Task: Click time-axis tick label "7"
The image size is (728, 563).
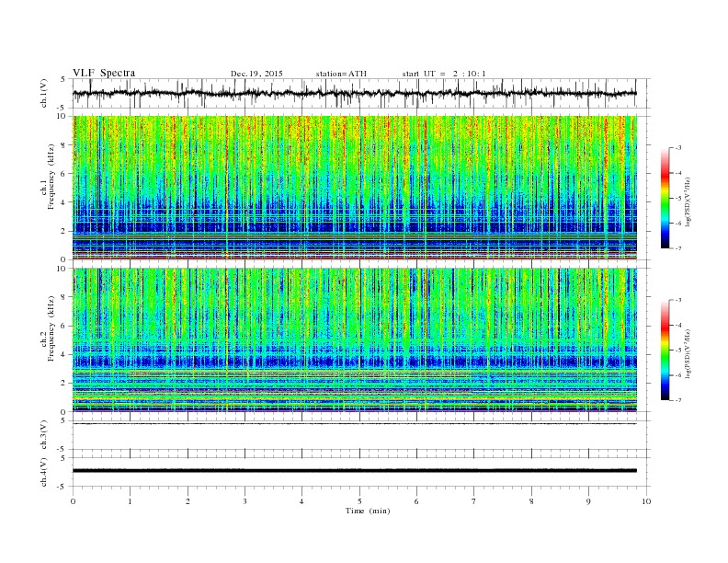Action: click(474, 501)
